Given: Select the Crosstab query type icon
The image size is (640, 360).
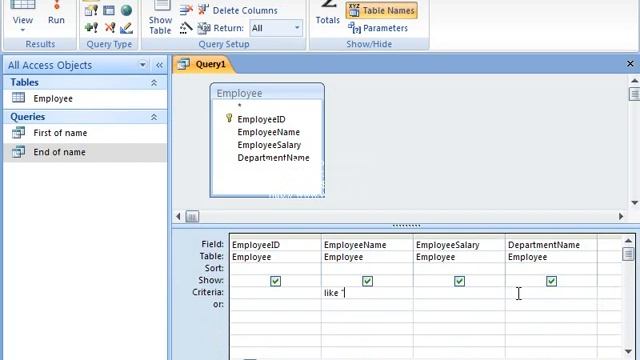Looking at the screenshot, I should (x=109, y=10).
